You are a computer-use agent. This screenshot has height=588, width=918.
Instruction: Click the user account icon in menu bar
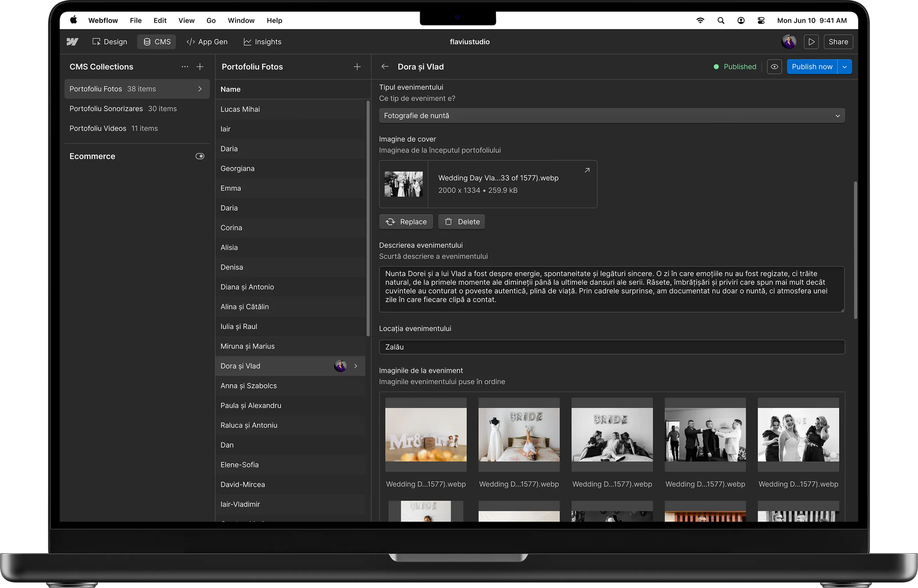pos(741,20)
